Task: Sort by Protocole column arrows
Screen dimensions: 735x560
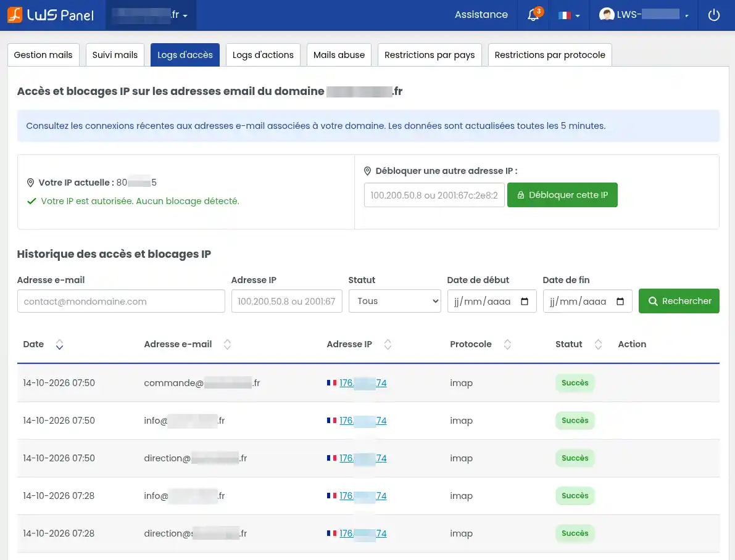Action: 507,344
